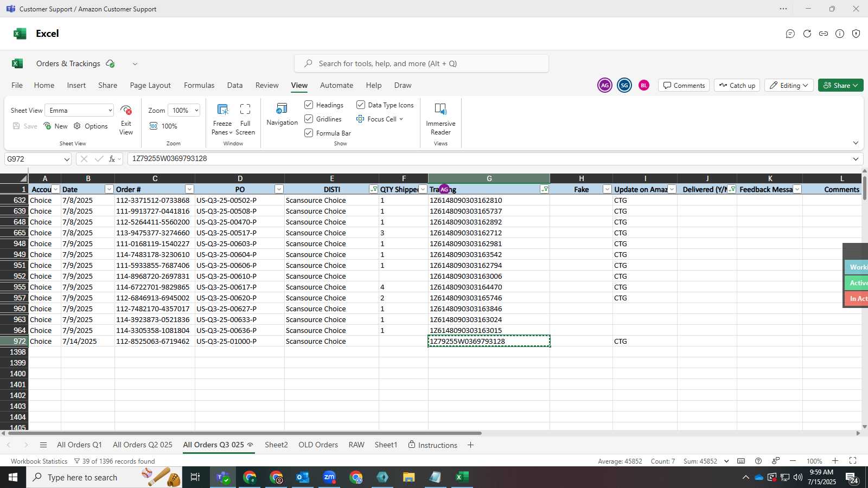Open Zoom from the taskbar

click(329, 477)
